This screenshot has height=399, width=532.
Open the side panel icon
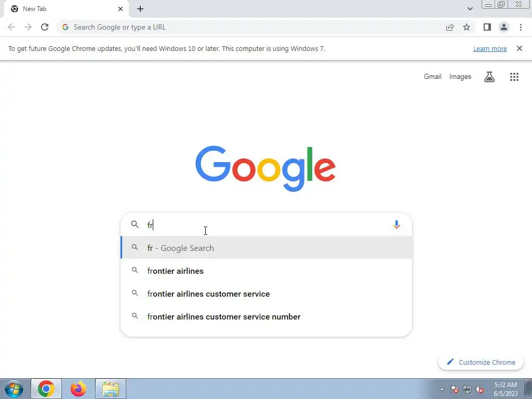click(487, 27)
